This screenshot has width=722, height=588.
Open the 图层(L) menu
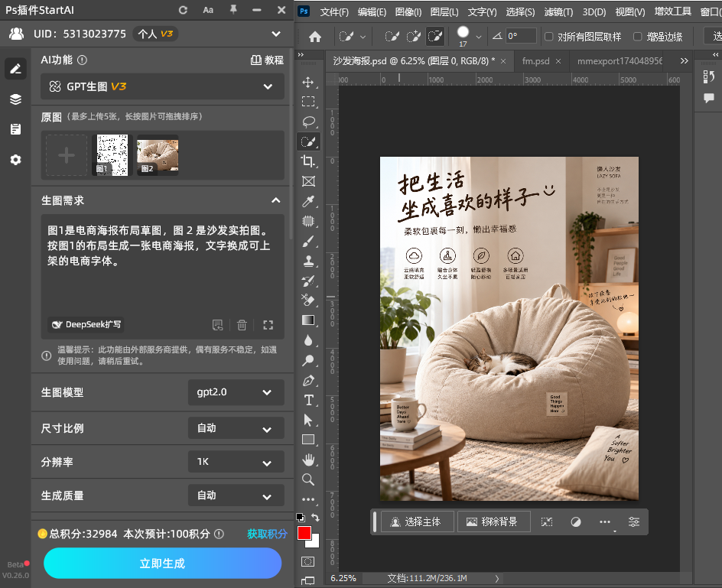coord(444,11)
